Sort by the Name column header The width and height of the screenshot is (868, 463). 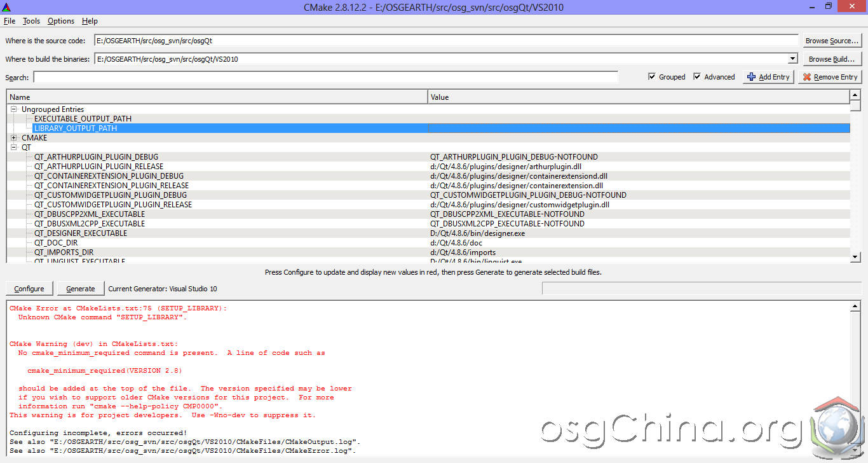pos(217,97)
